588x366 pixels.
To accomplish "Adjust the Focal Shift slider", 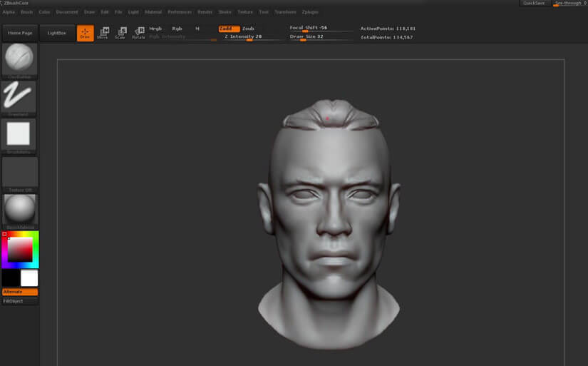I will coord(321,28).
